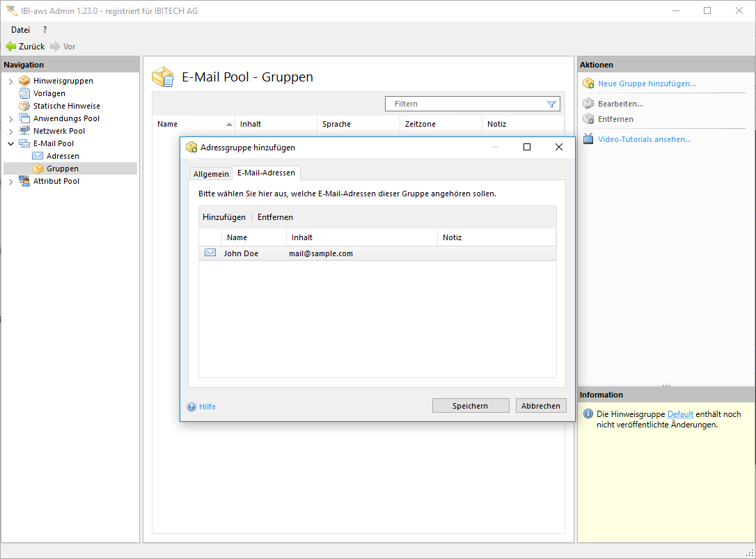
Task: Expand the Hinweisgruppen tree node
Action: click(x=10, y=81)
